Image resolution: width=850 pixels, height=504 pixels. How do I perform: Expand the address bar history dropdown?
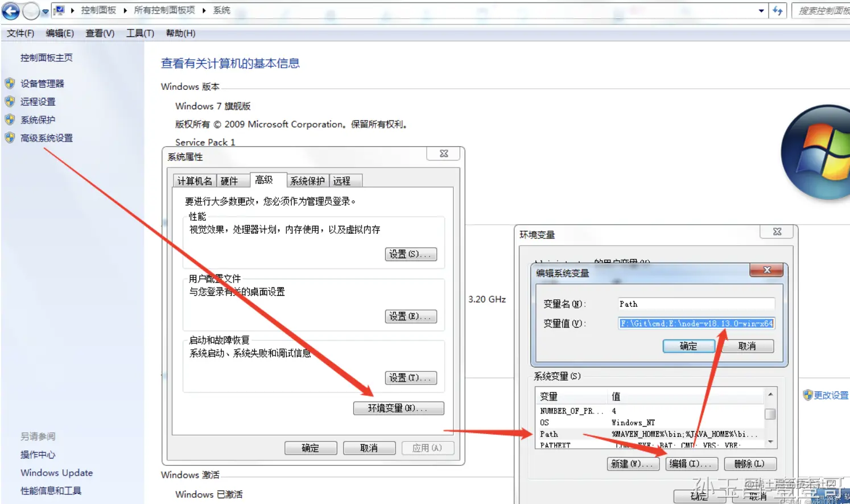761,11
